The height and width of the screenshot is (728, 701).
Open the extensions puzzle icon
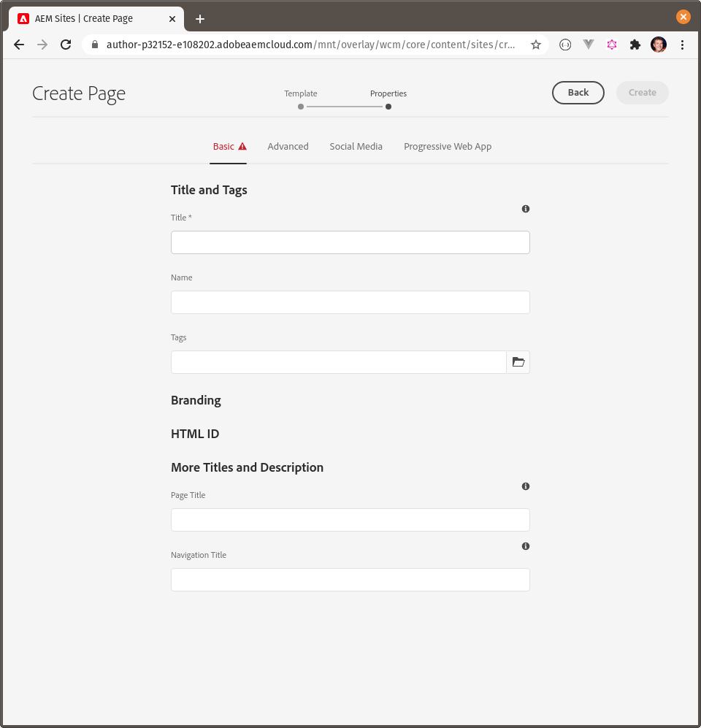pos(635,45)
